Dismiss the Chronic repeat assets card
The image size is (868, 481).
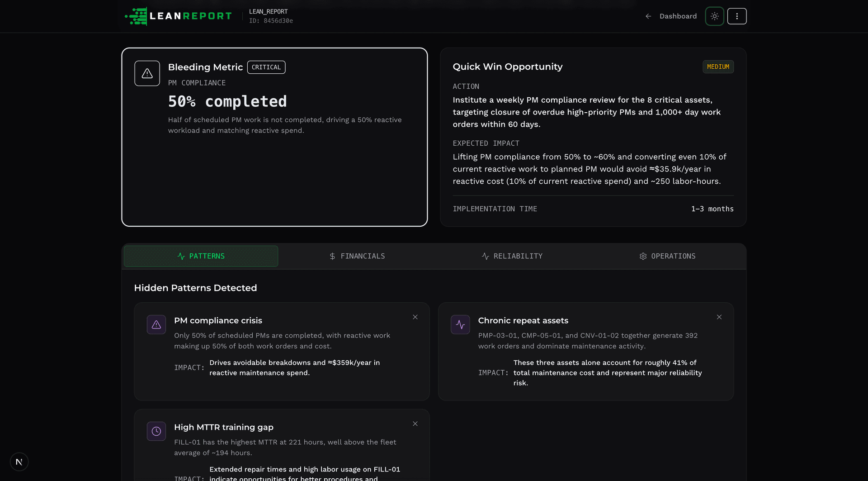[x=719, y=317]
